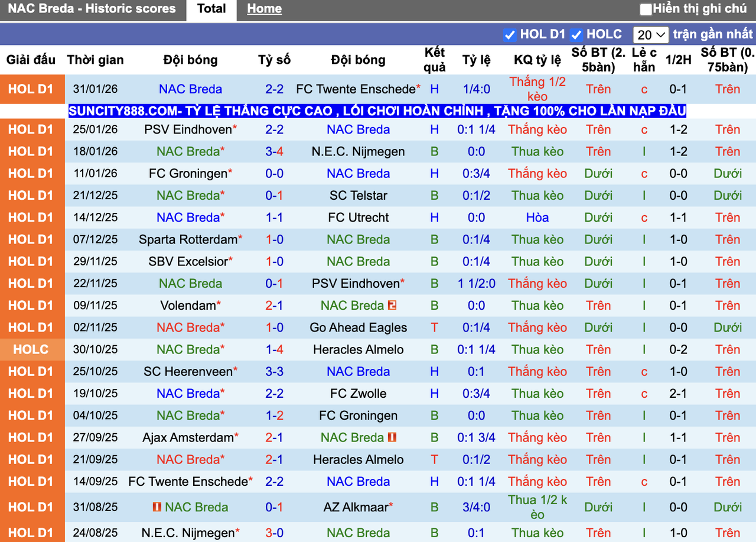Click the Tỷ số column header
This screenshot has height=542, width=756.
(274, 60)
